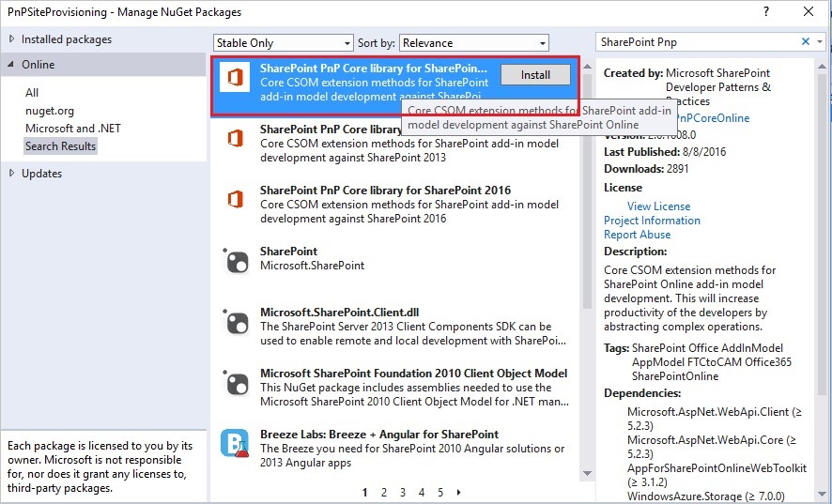Click the results list scroll up arrow
832x504 pixels.
tap(587, 67)
